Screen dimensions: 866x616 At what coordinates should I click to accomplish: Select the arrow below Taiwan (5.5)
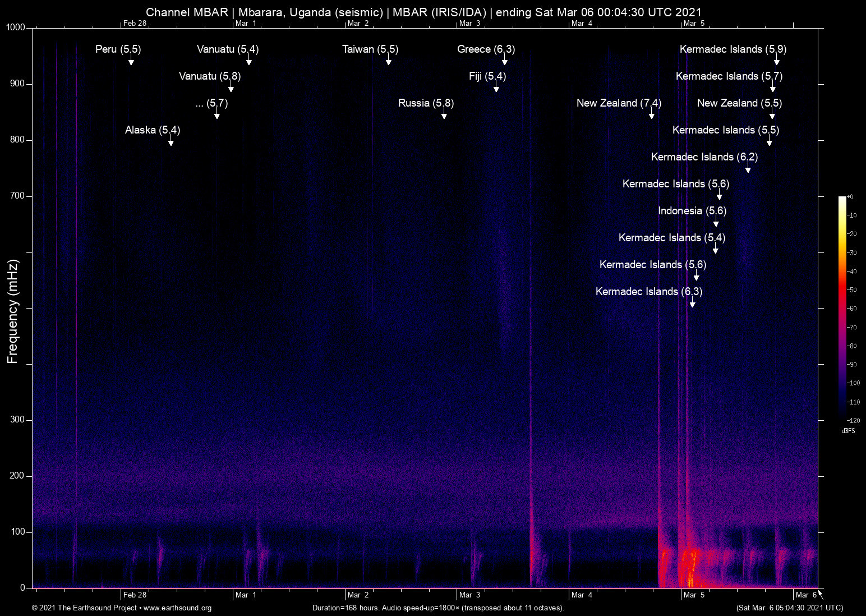388,61
